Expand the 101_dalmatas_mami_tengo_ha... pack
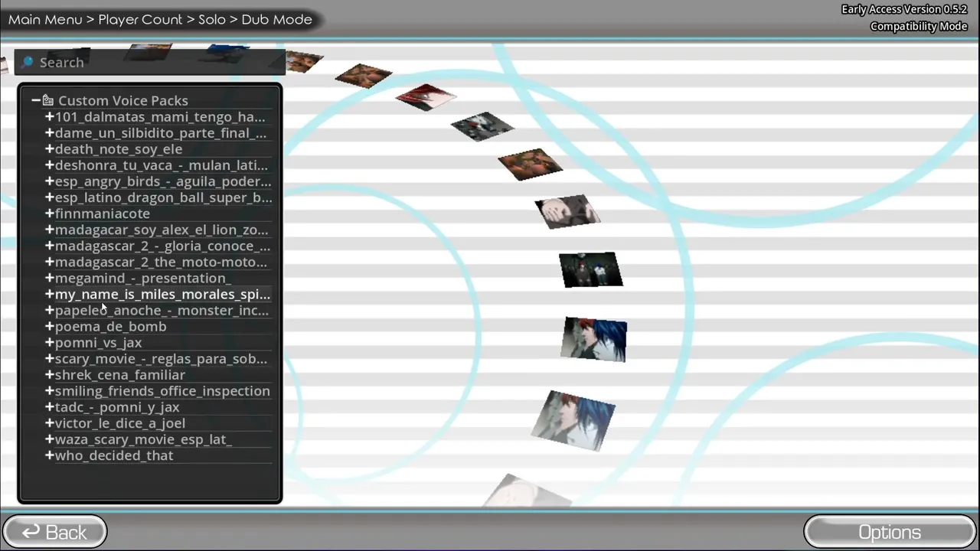This screenshot has height=551, width=980. point(50,116)
